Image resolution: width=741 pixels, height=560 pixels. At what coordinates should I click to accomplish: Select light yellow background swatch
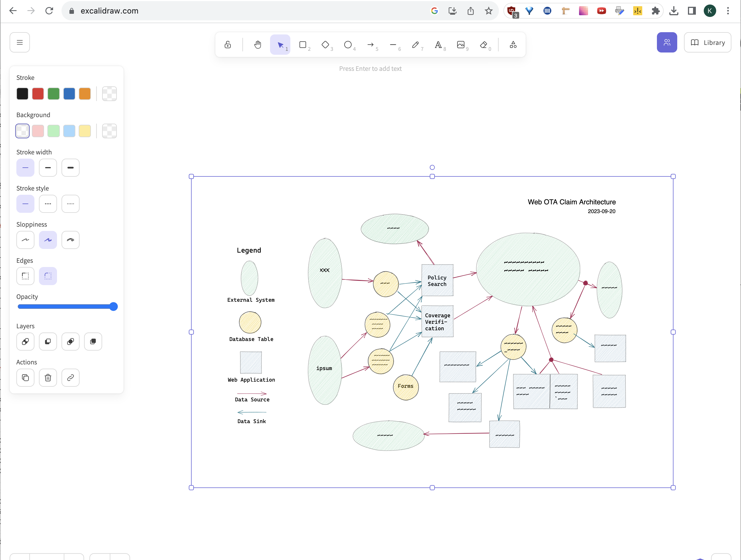tap(85, 131)
